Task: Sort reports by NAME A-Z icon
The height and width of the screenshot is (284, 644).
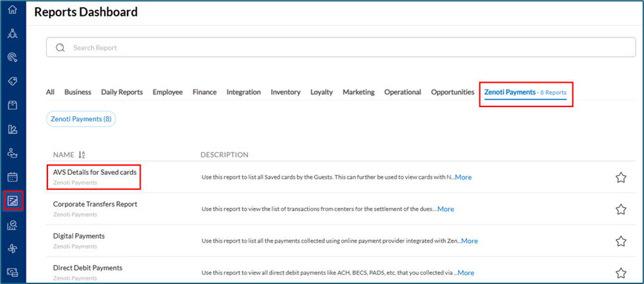Action: [82, 154]
